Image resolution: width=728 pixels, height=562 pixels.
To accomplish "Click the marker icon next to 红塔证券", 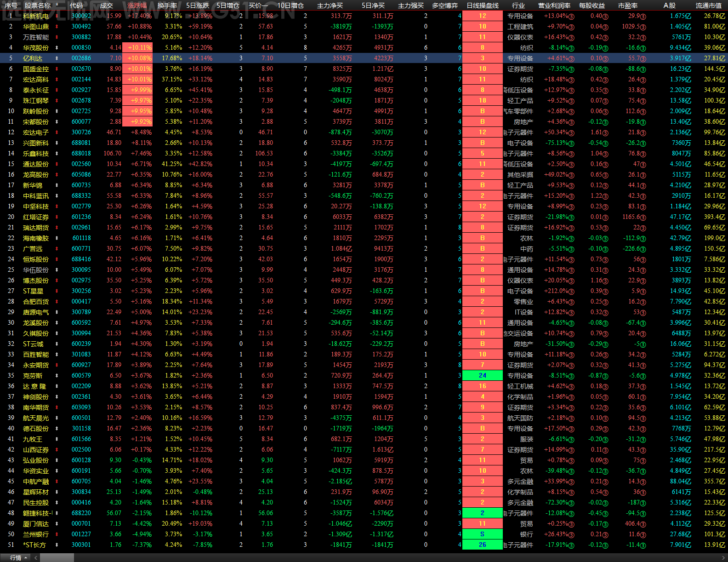I will (57, 217).
